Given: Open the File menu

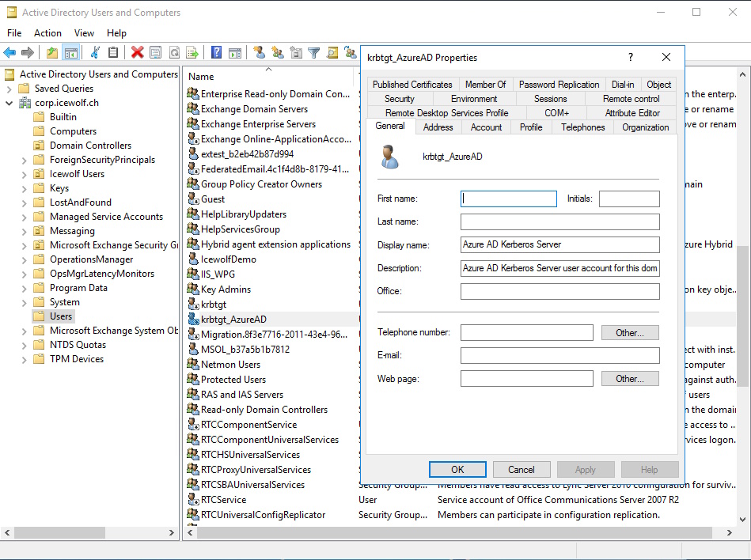Looking at the screenshot, I should tap(14, 33).
